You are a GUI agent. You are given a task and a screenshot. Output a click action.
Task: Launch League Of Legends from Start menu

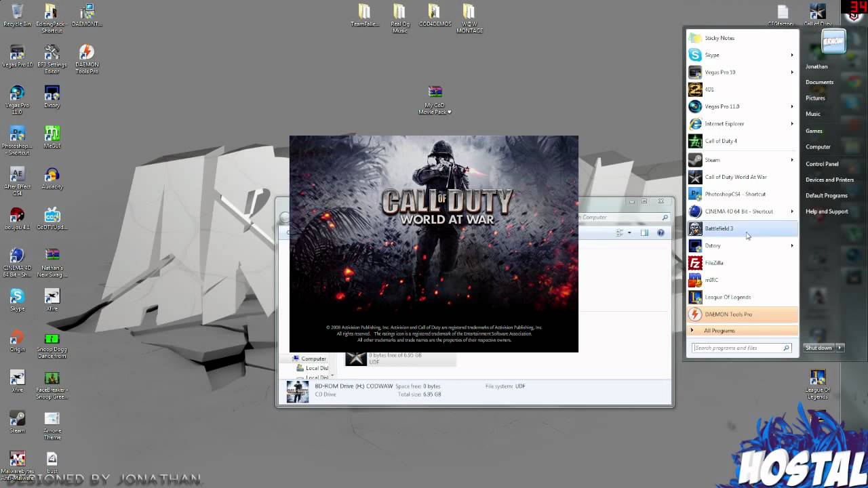coord(742,297)
